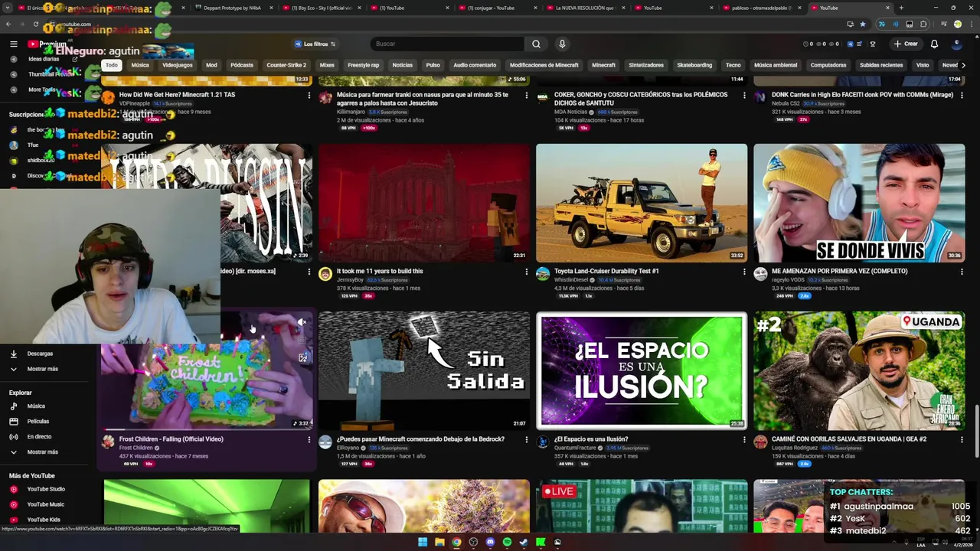Open Spotify from the taskbar

(x=507, y=543)
